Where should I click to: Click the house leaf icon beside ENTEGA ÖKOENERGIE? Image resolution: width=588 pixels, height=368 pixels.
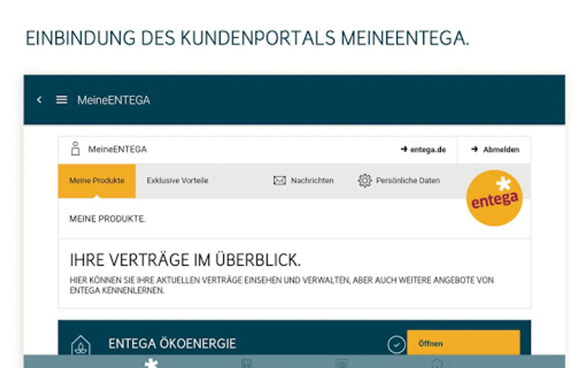point(81,345)
